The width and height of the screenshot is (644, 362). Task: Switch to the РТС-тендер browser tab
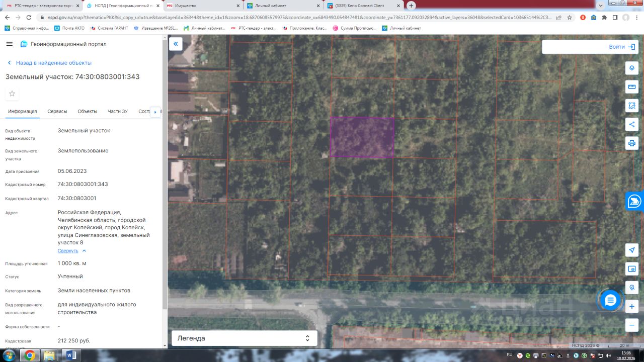click(41, 6)
